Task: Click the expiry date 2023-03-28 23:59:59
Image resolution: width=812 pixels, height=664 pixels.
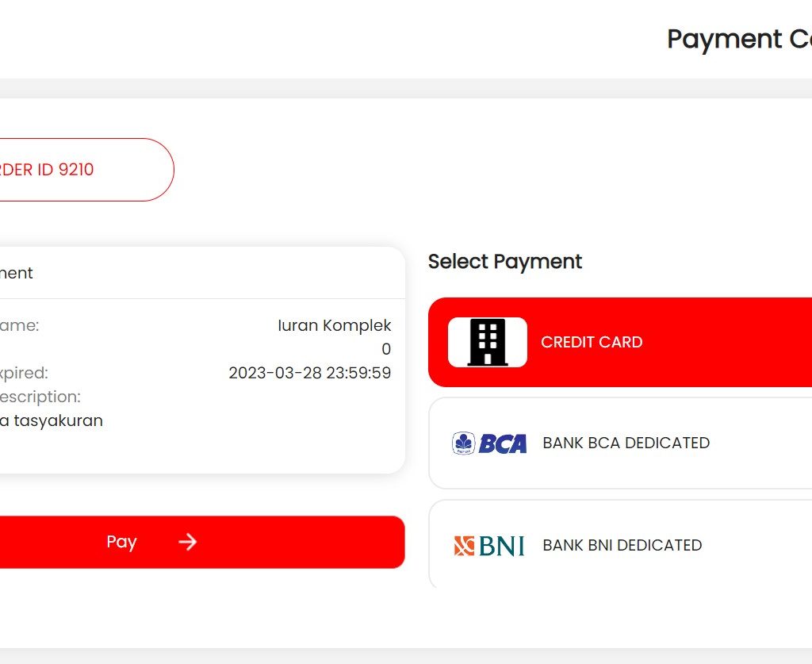Action: pos(309,373)
